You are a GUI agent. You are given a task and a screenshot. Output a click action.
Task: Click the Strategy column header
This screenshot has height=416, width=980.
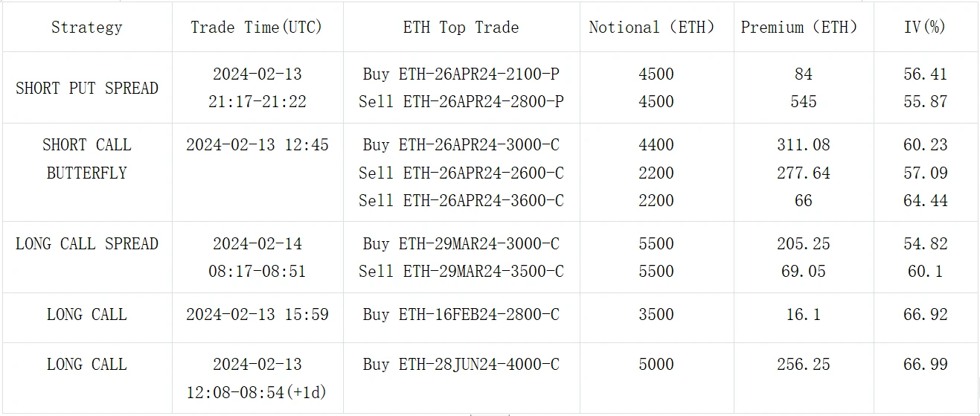(x=86, y=28)
